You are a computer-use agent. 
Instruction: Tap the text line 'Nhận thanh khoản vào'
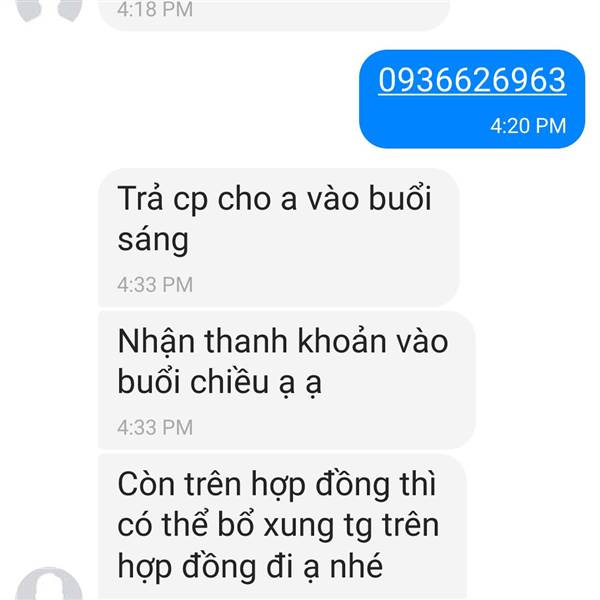tap(283, 341)
